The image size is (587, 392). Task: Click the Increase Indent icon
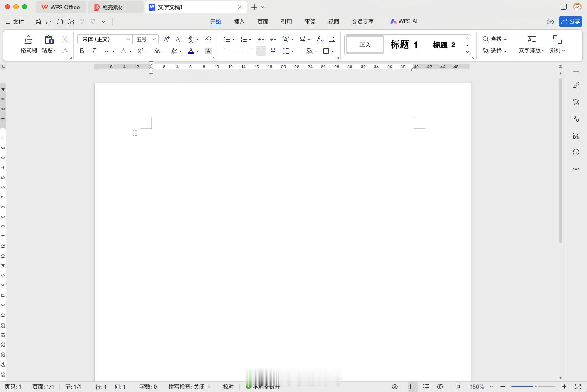pyautogui.click(x=273, y=39)
